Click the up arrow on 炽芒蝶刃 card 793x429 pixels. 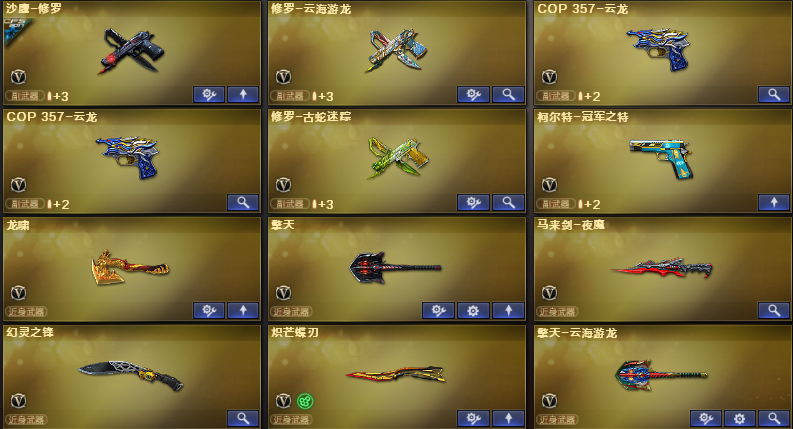pos(508,418)
